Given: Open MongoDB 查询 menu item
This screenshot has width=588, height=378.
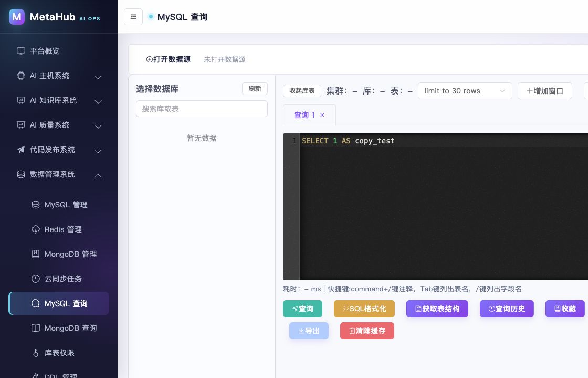Looking at the screenshot, I should click(x=58, y=328).
